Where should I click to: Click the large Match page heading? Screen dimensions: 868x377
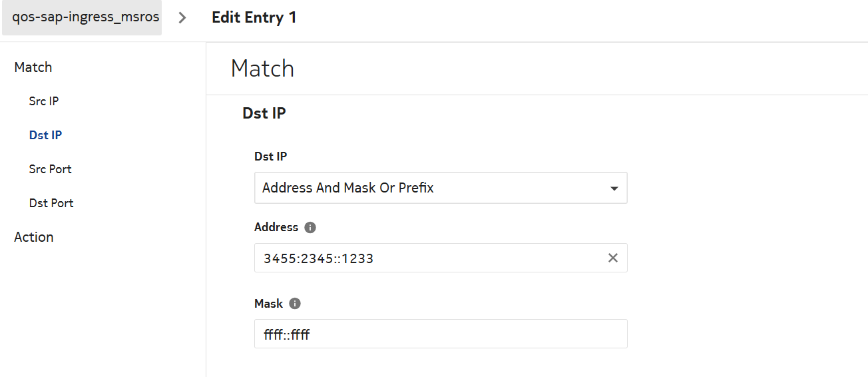pos(262,69)
